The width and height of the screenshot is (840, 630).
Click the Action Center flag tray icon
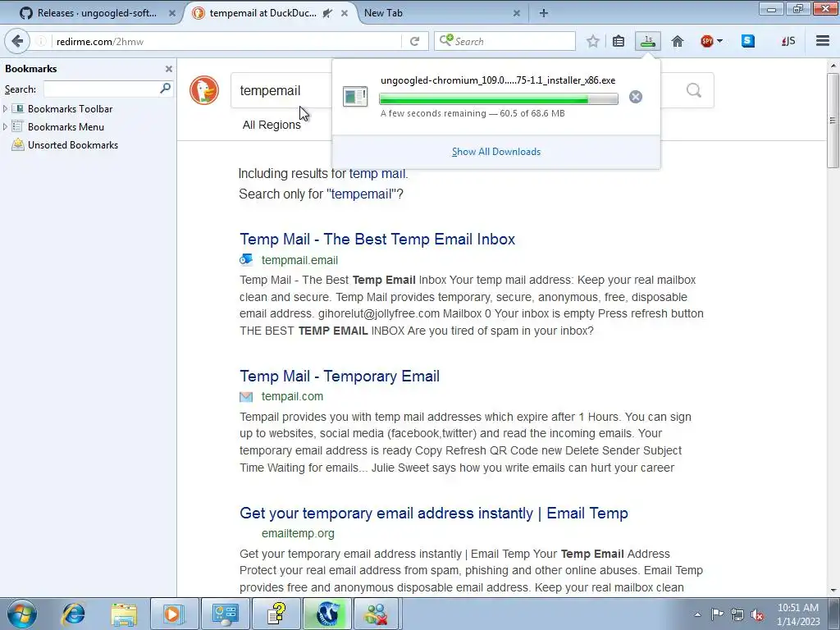717,614
